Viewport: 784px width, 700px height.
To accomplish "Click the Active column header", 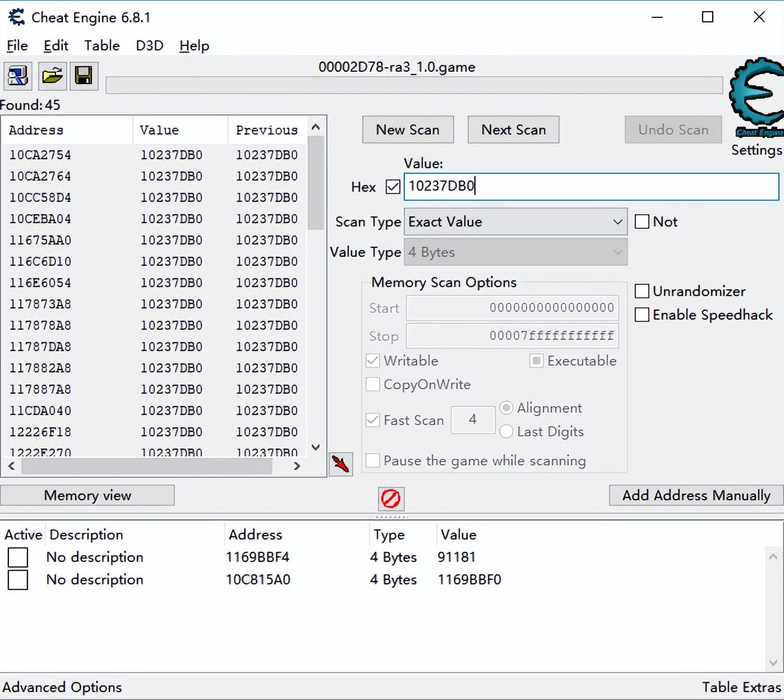I will coord(24,535).
